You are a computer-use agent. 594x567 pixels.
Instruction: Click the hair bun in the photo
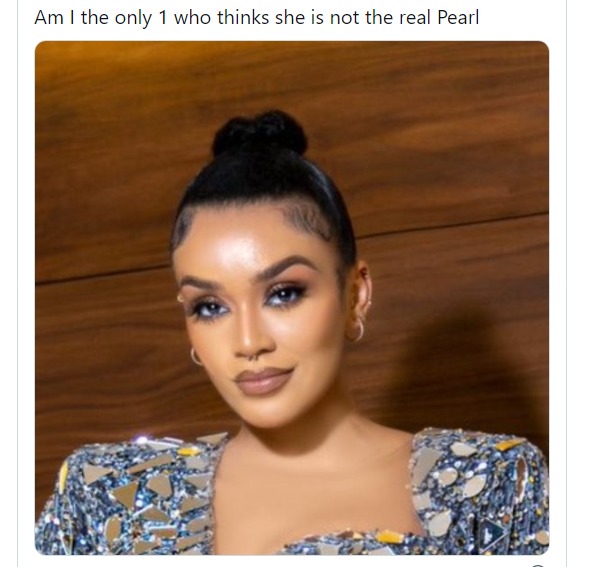260,133
